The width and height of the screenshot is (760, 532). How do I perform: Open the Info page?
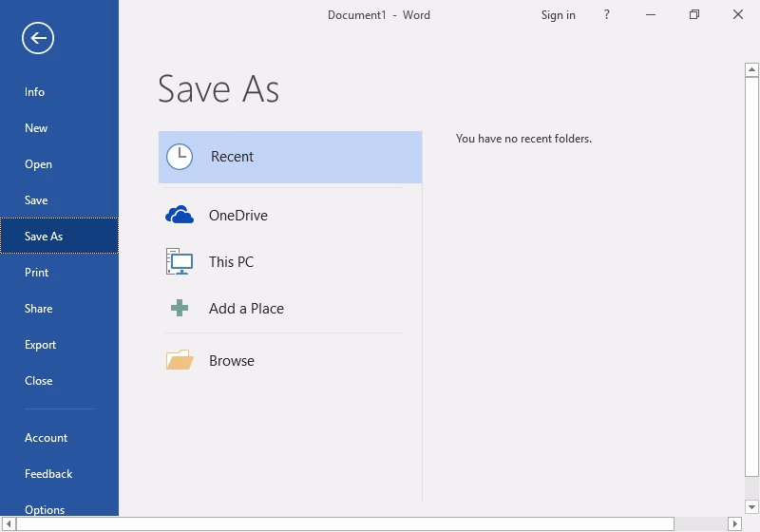[59, 91]
